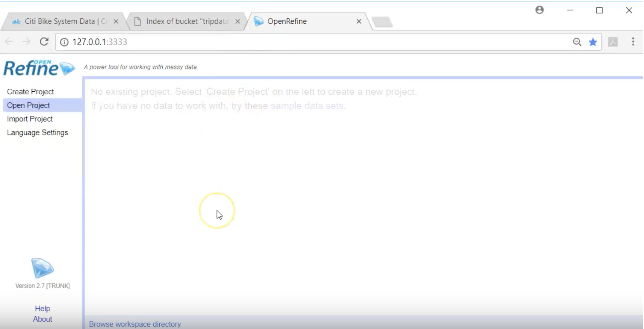The height and width of the screenshot is (329, 644).
Task: Click the extension icon beside bookmark star
Action: pyautogui.click(x=613, y=42)
